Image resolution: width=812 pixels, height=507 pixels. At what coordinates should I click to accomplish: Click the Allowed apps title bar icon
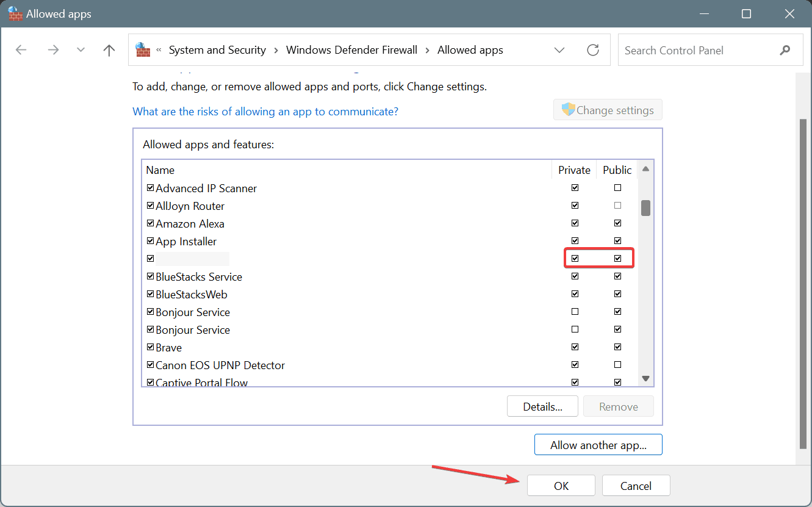point(15,13)
